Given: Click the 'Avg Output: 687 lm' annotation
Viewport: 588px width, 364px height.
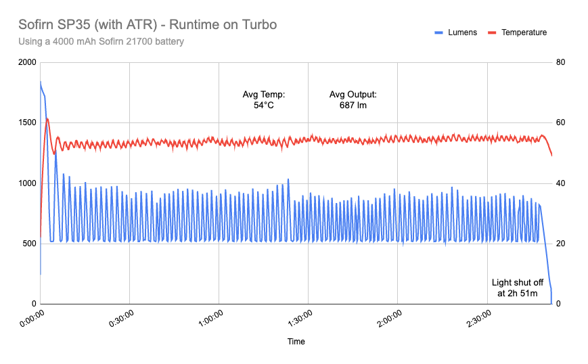Looking at the screenshot, I should coord(353,99).
